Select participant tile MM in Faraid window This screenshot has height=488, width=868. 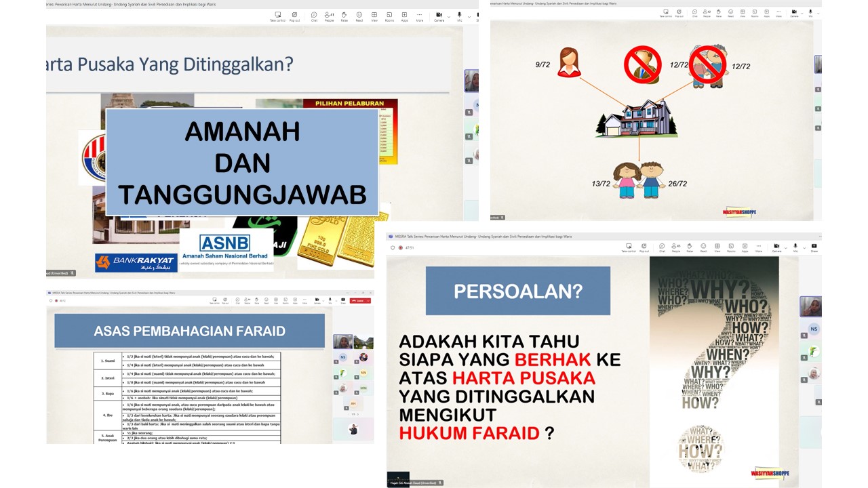(x=363, y=388)
